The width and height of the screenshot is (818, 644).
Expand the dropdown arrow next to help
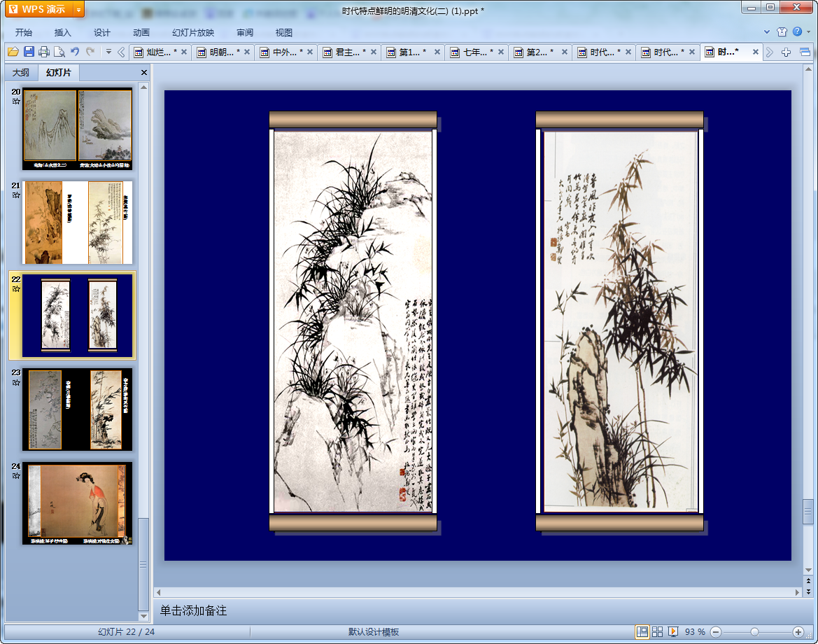(x=809, y=31)
